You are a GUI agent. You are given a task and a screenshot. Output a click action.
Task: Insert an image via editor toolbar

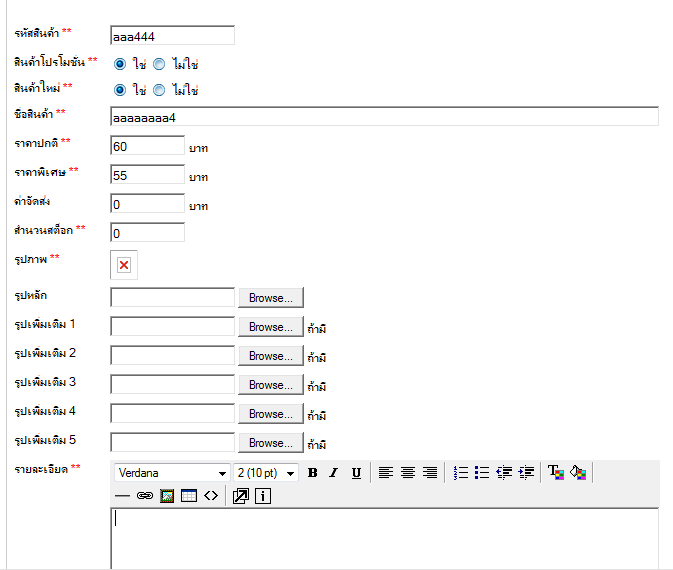(x=167, y=496)
